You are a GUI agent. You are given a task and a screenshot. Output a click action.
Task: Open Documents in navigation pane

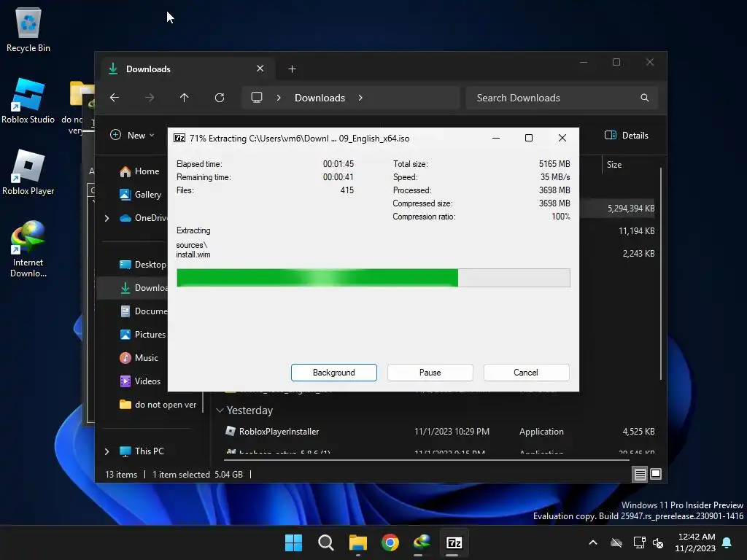coord(143,311)
